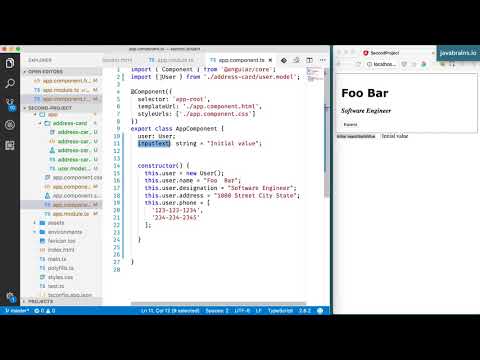Open styles.css in explorer tree
This screenshot has height=360, width=480.
pos(56,277)
